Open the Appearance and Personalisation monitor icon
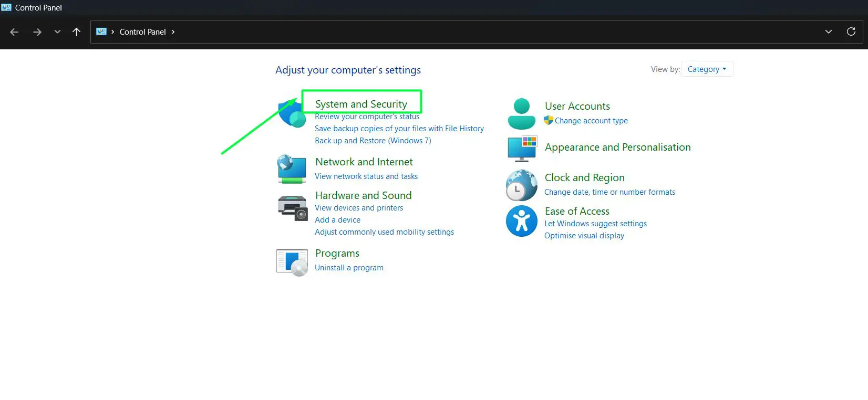This screenshot has height=400, width=868. pos(522,149)
